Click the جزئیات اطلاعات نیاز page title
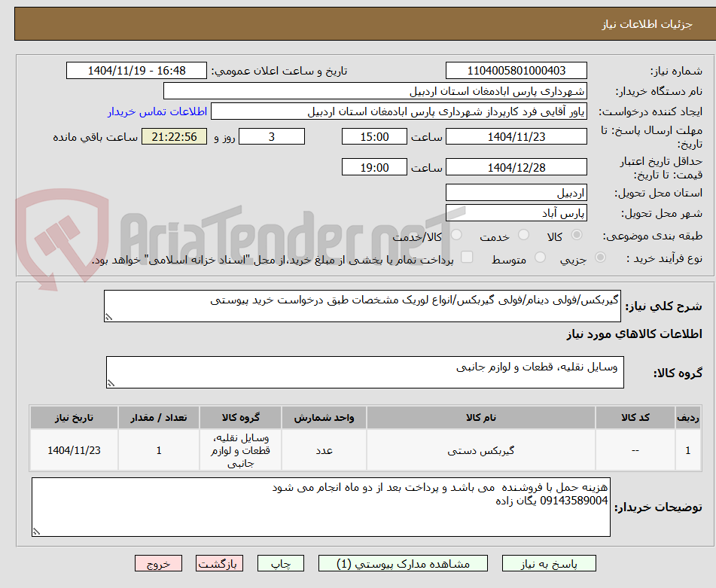 click(x=647, y=24)
